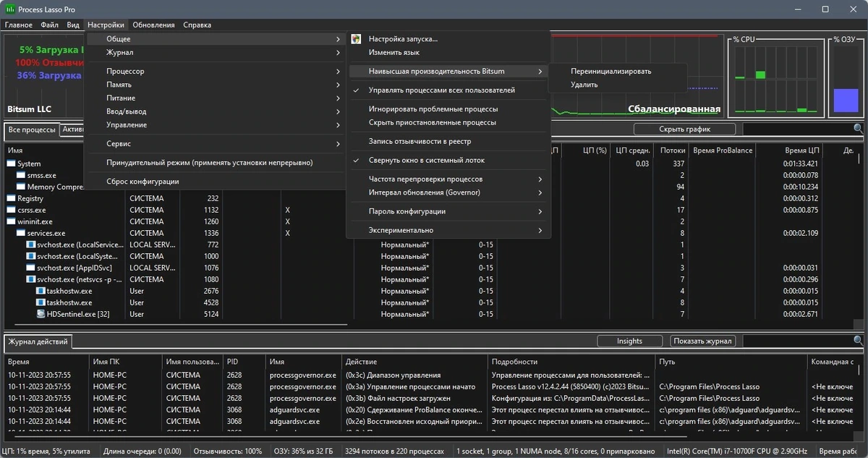
Task: Toggle 'Принудительный режим' option
Action: click(215, 163)
